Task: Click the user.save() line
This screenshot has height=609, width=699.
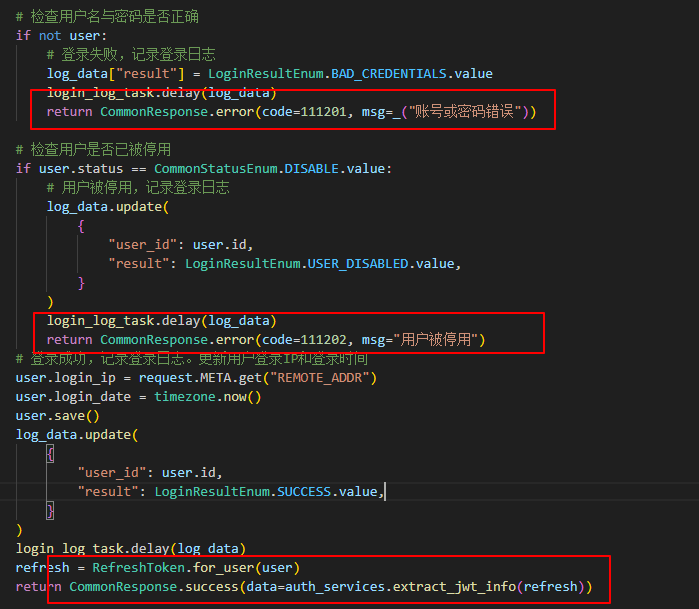Action: (58, 416)
